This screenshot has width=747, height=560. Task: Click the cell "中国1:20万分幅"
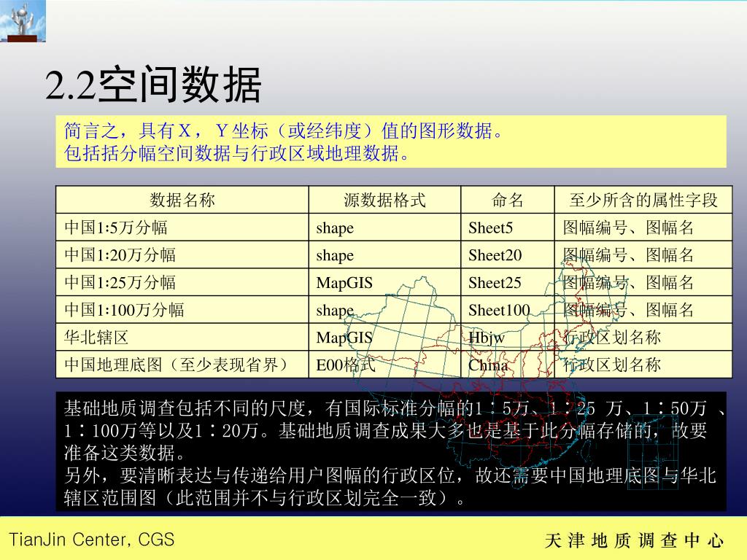pos(182,254)
